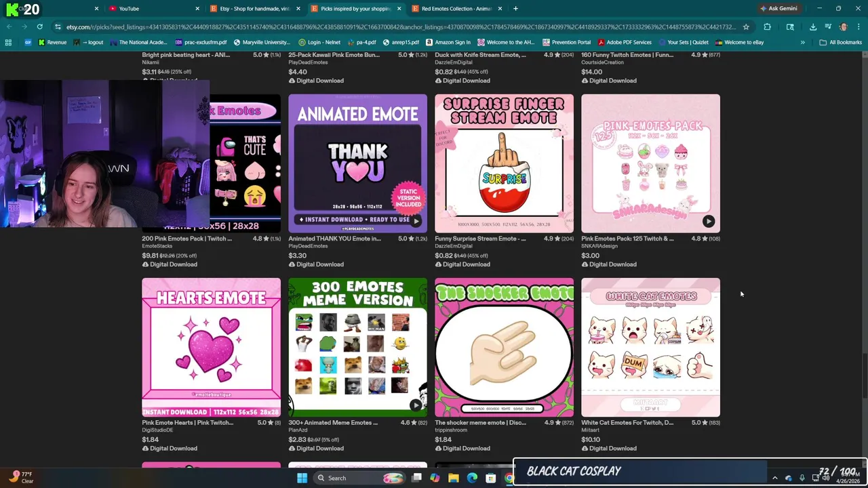868x488 pixels.
Task: Open Welcome to eBay bookmark
Action: coord(739,42)
